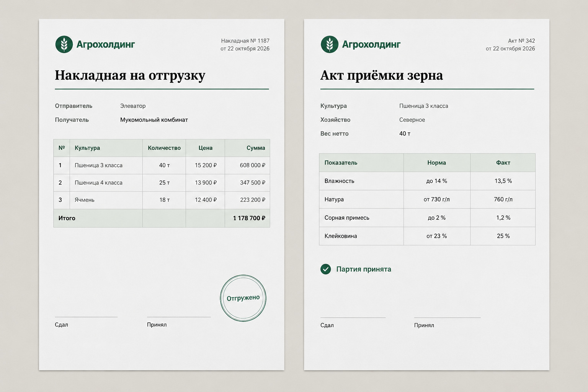Click the sender value Элеватор
This screenshot has height=392, width=588.
pos(133,106)
